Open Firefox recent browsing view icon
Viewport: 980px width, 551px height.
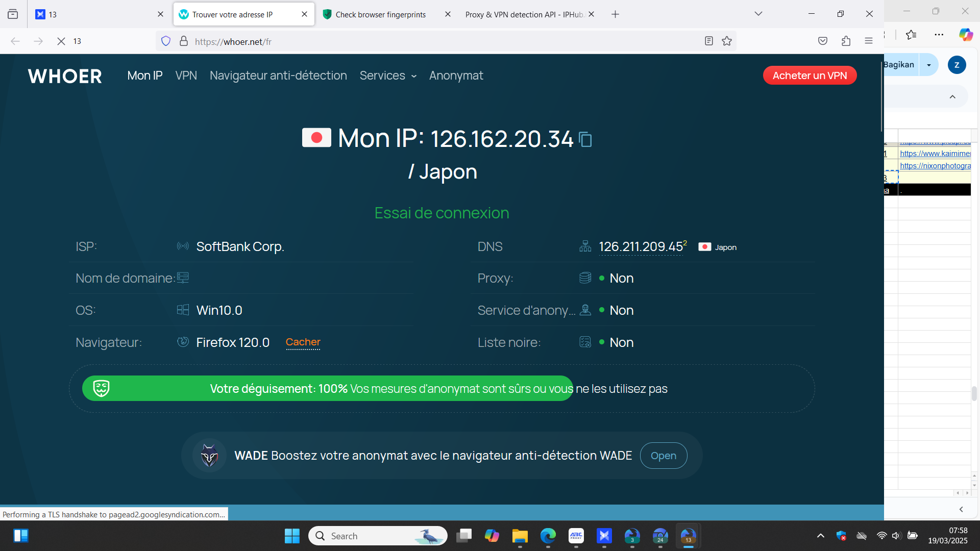(x=13, y=14)
